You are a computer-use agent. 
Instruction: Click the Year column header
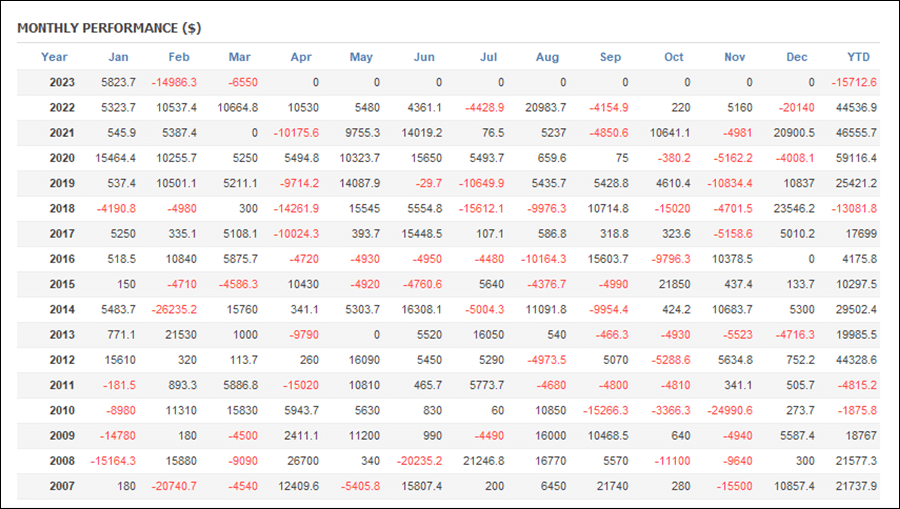tap(54, 57)
